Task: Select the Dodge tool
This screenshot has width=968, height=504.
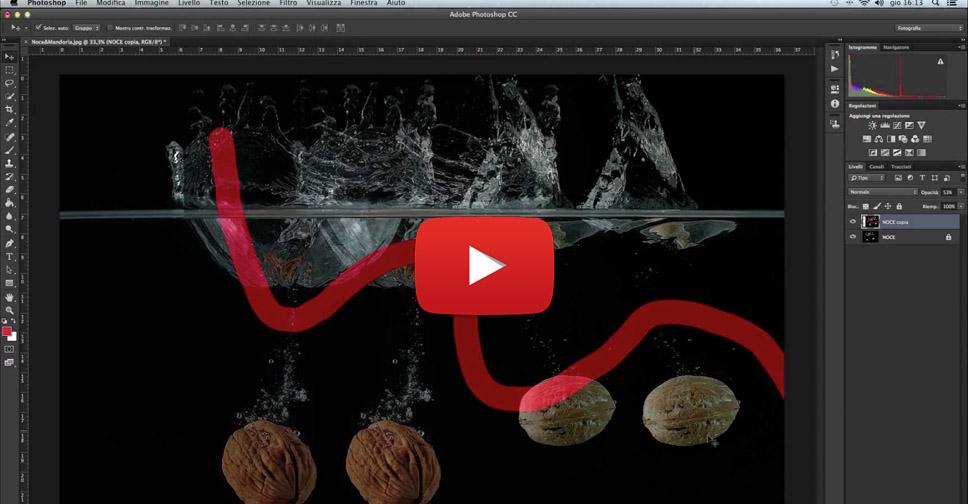Action: tap(9, 229)
